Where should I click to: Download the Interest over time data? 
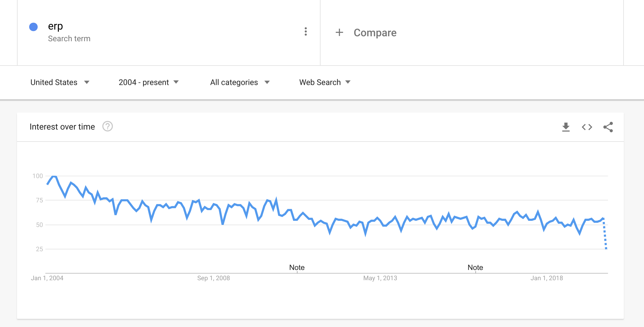pyautogui.click(x=566, y=127)
